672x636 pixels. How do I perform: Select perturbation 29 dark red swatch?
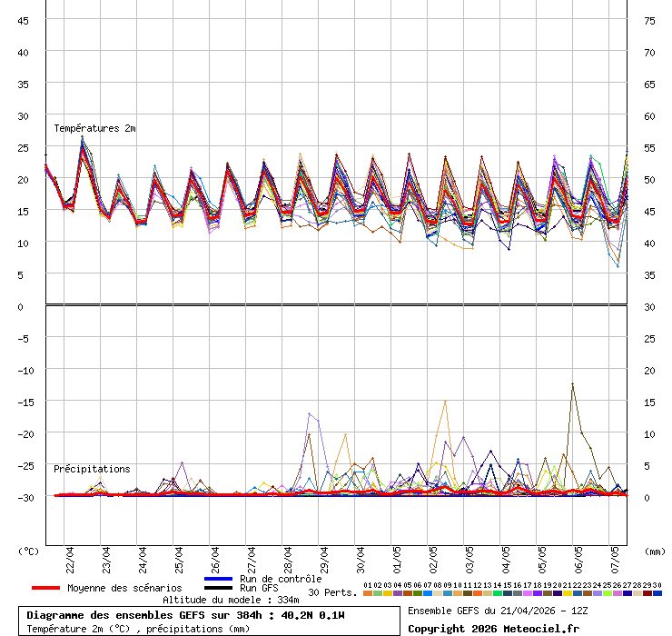pos(647,593)
